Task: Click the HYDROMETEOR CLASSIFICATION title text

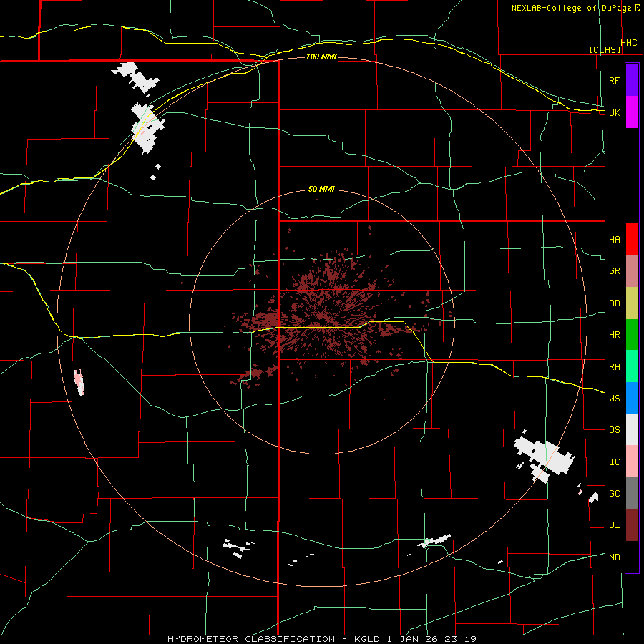Action: (x=251, y=639)
